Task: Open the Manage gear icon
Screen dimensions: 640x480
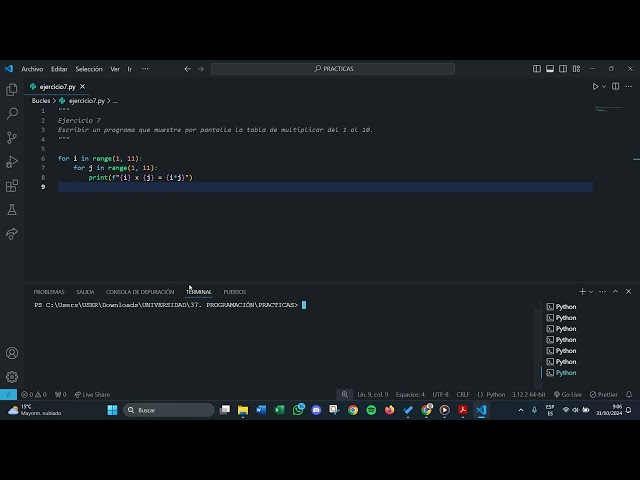Action: (12, 377)
